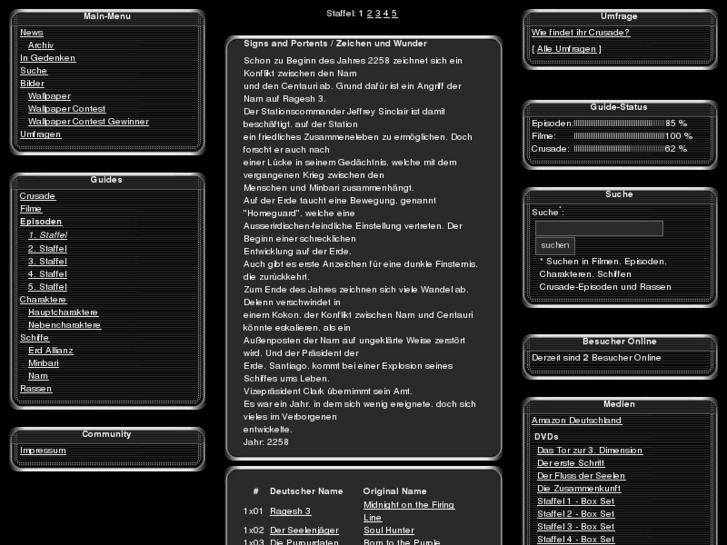Viewport: 727px width, 545px height.
Task: Select 3. Staffel in Guides
Action: 47,262
